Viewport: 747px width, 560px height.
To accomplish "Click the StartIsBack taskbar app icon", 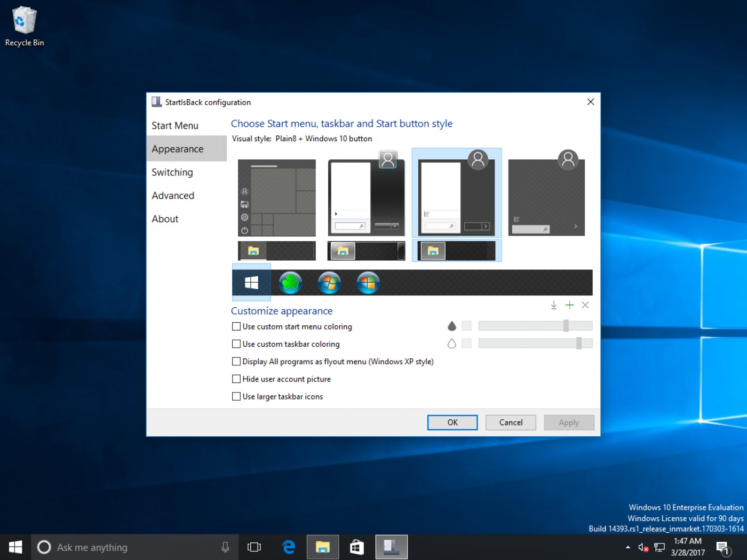I will (x=392, y=547).
